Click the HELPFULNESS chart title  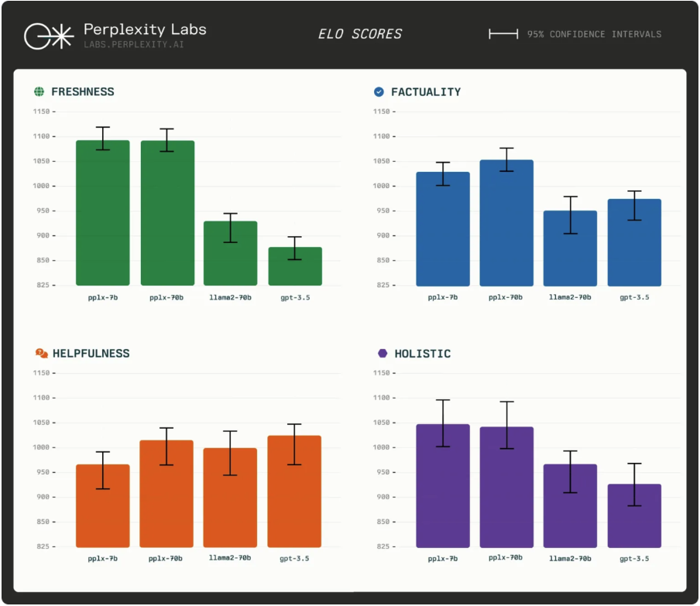(91, 354)
